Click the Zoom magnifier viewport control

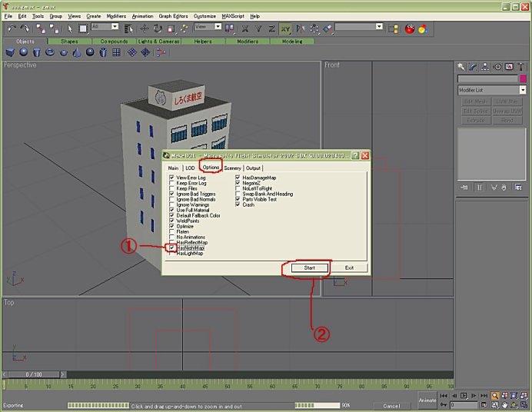(x=496, y=395)
